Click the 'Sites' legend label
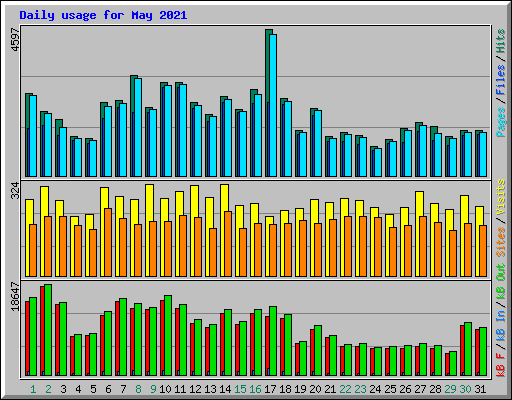The width and height of the screenshot is (512, 400). click(x=500, y=242)
